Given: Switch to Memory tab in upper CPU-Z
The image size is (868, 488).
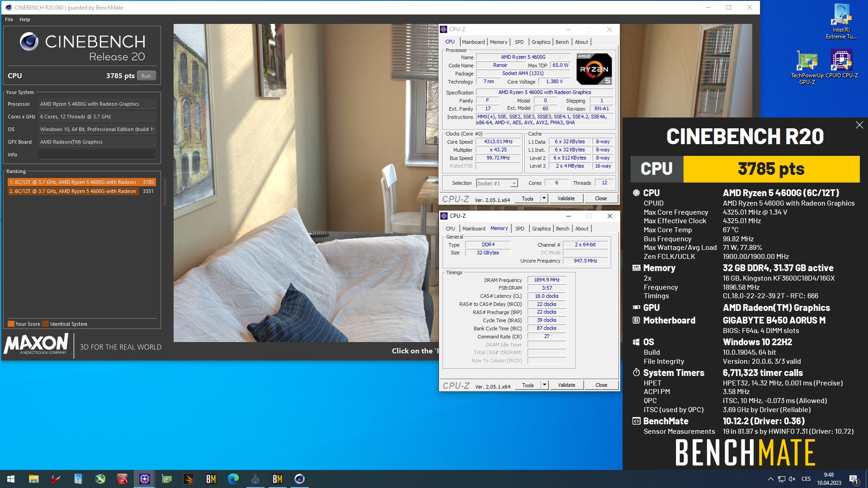Looking at the screenshot, I should pos(499,42).
